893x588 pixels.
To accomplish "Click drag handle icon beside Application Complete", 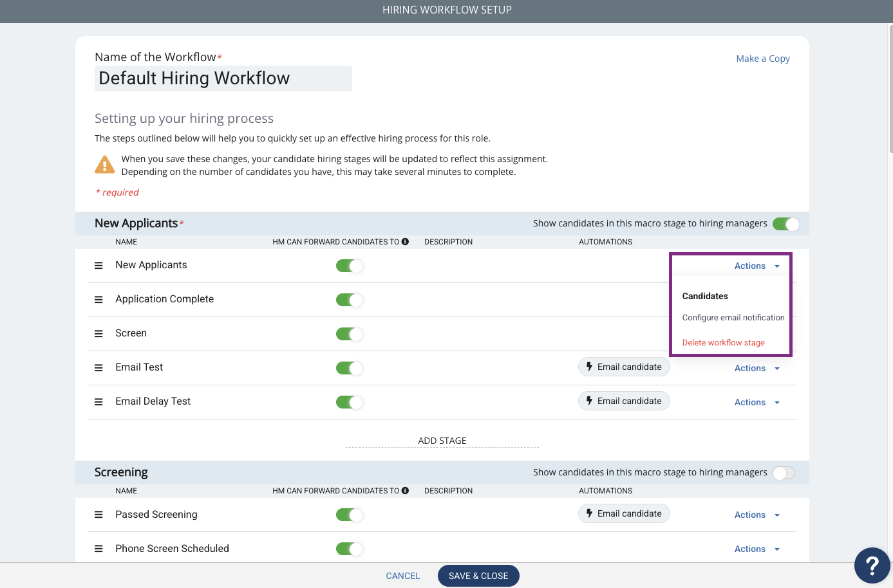I will (x=99, y=300).
